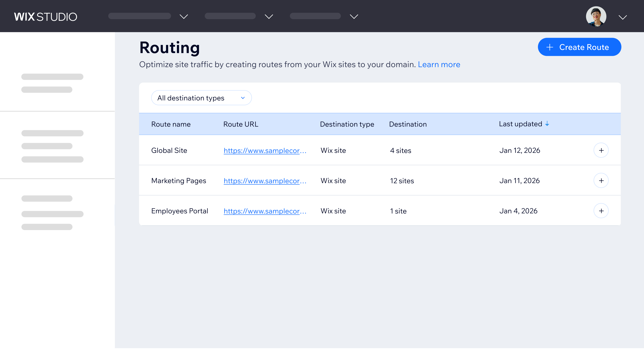Click the Wix Studio logo
This screenshot has width=644, height=349.
point(46,17)
